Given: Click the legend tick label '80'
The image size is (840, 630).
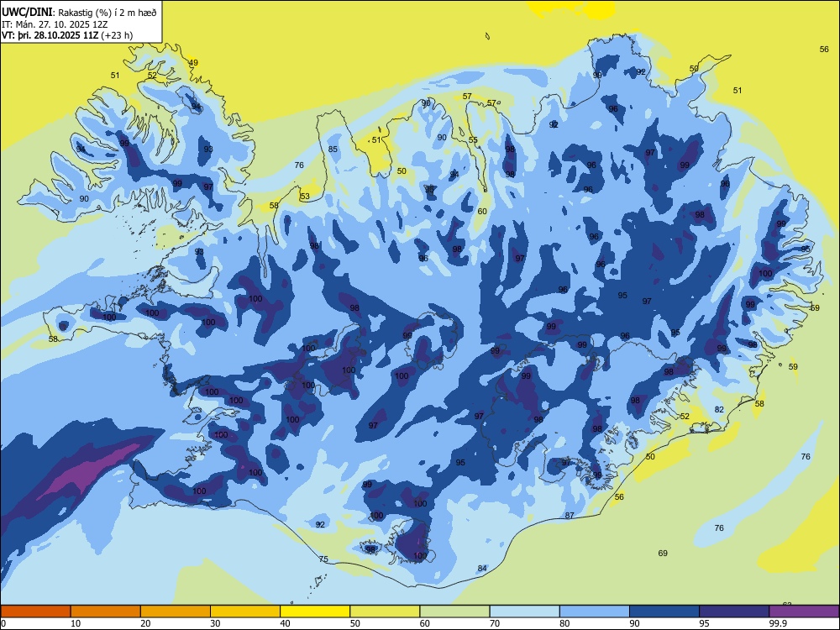Looking at the screenshot, I should (564, 623).
